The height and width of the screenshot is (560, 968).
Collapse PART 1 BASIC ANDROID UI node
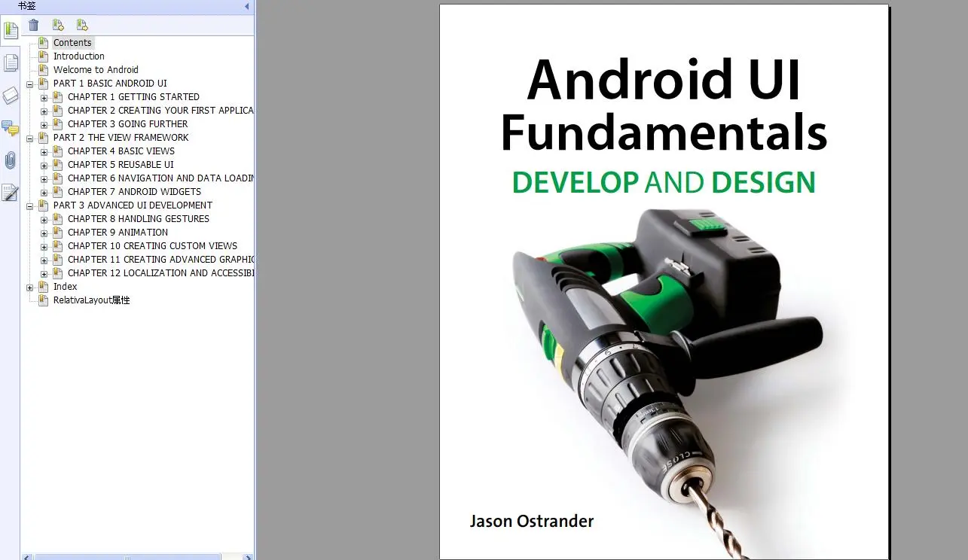pos(30,84)
